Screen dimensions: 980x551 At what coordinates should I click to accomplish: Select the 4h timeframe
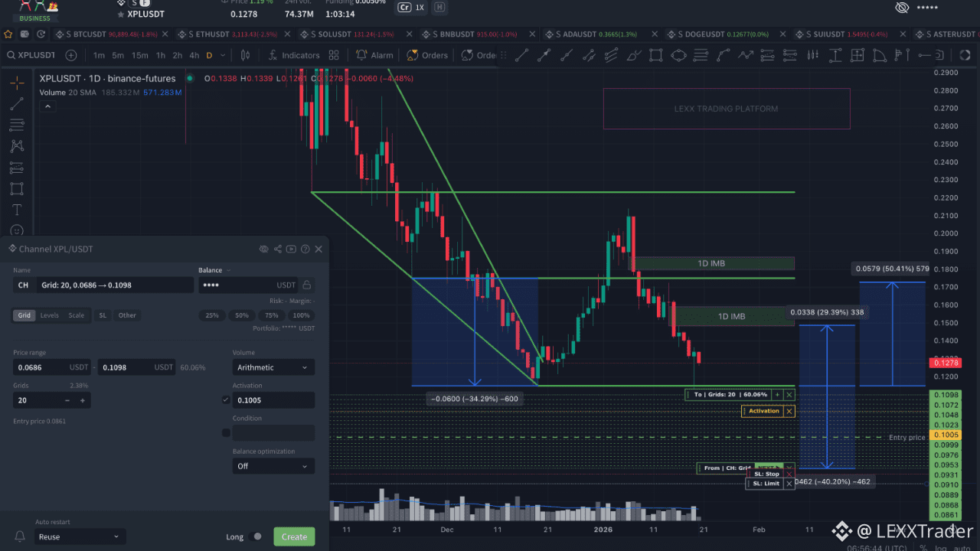pos(194,55)
